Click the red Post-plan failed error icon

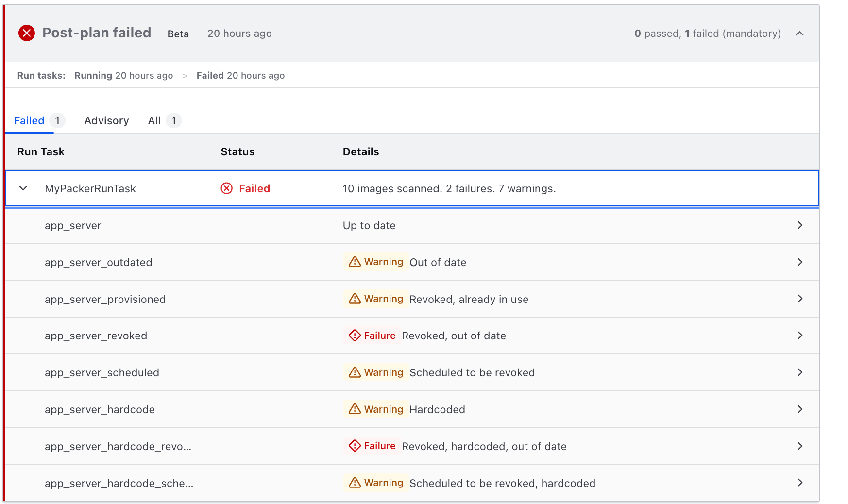click(x=26, y=33)
